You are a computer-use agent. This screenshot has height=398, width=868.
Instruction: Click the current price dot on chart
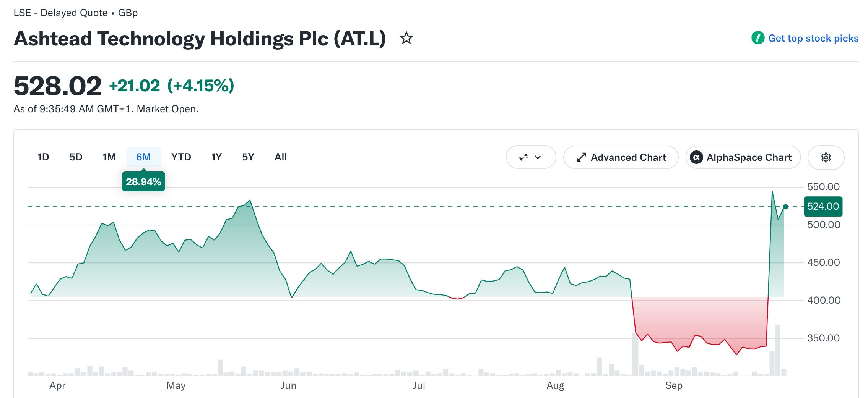pos(785,207)
